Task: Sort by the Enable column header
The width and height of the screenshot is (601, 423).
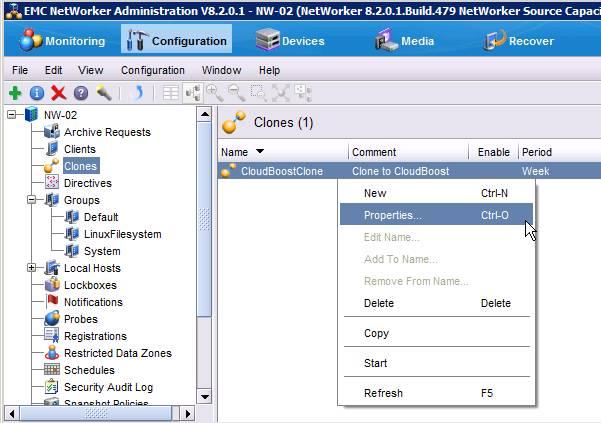Action: 493,152
